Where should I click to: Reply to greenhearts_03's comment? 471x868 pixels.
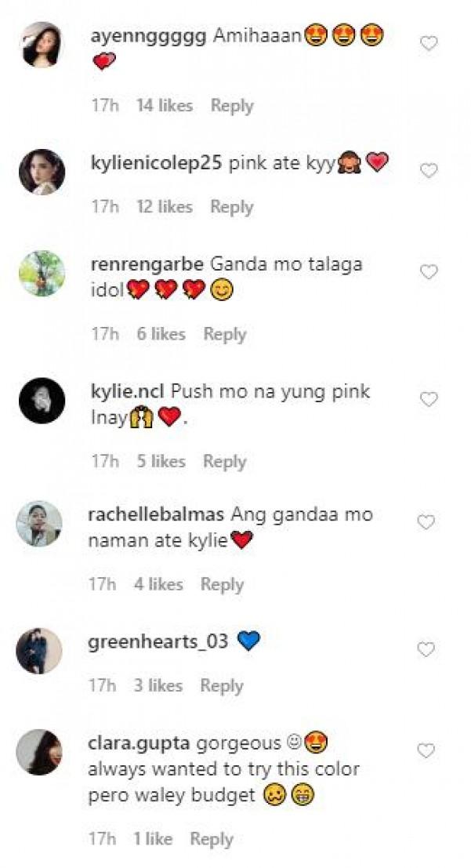(222, 686)
